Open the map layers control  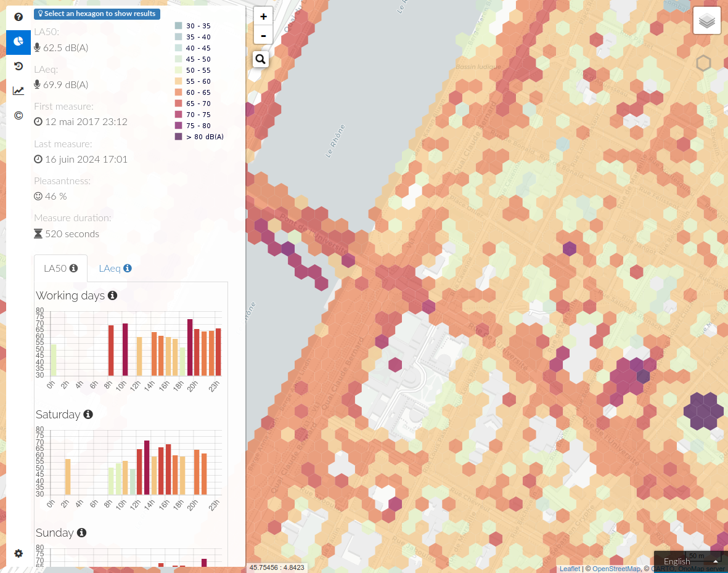click(x=706, y=21)
